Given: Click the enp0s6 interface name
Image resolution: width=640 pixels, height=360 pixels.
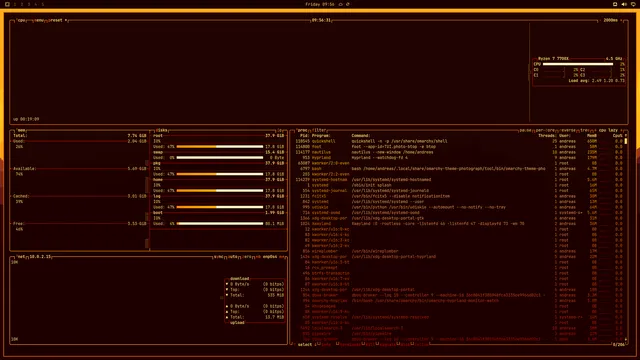Looking at the screenshot, I should 270,257.
